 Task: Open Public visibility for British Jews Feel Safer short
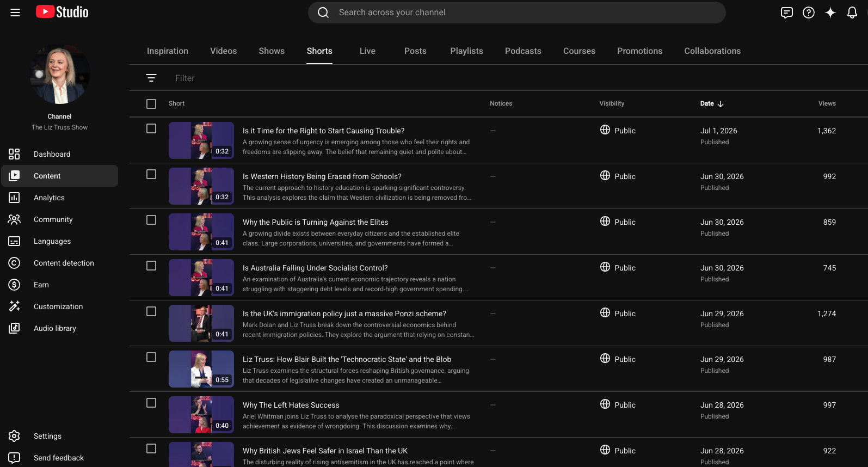(x=618, y=450)
